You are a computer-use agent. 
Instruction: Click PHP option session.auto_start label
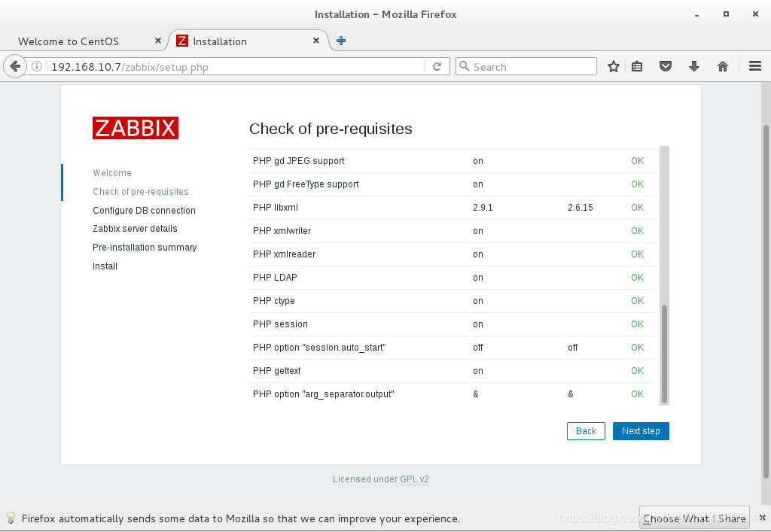point(319,348)
